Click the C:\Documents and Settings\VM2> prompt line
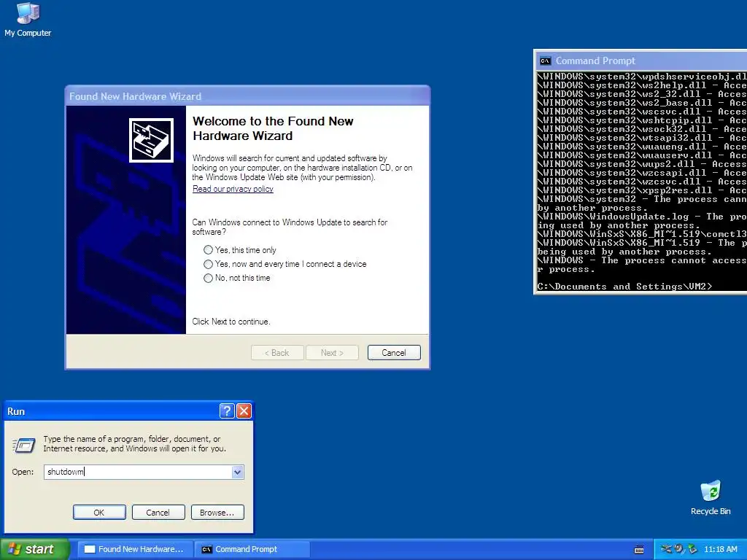 tap(624, 287)
